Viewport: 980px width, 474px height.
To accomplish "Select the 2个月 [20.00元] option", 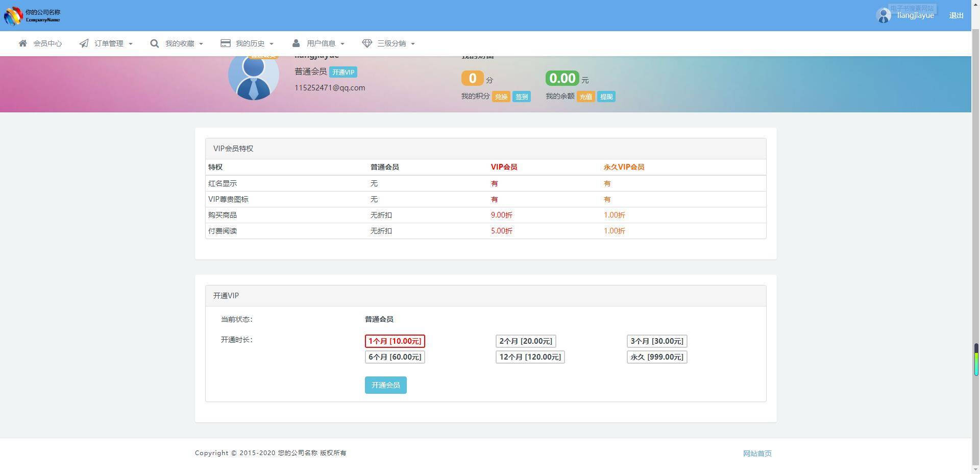I will (x=526, y=341).
